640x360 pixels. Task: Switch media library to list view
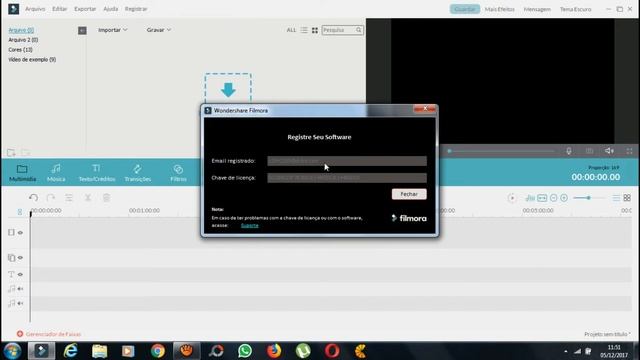click(x=304, y=30)
